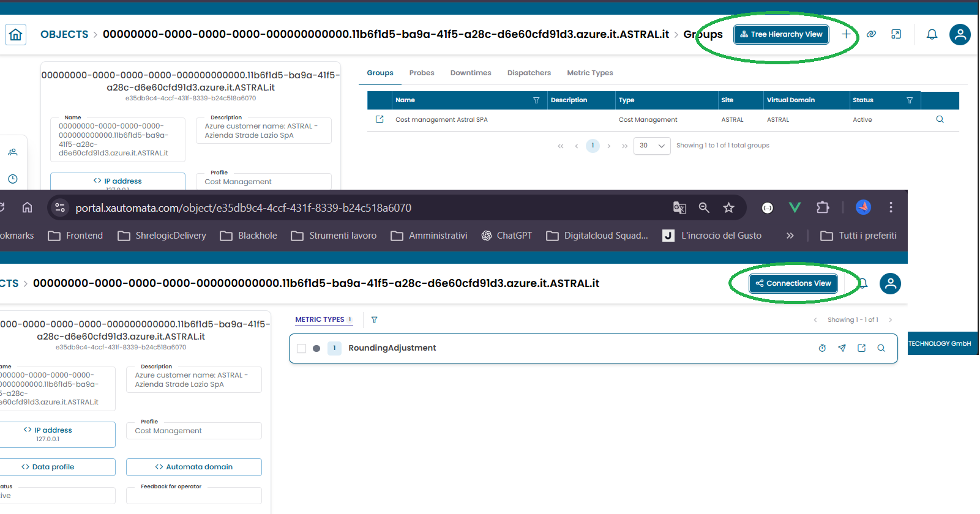Click the filter icon next to METRIC TYPES
Viewport: 980px width, 514px height.
(374, 320)
